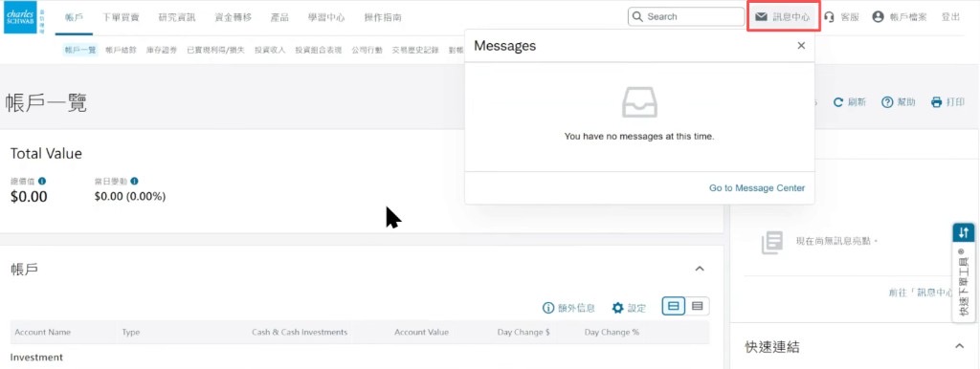Screen dimensions: 980x369
Task: Click the Account Name column header
Action: pos(43,332)
